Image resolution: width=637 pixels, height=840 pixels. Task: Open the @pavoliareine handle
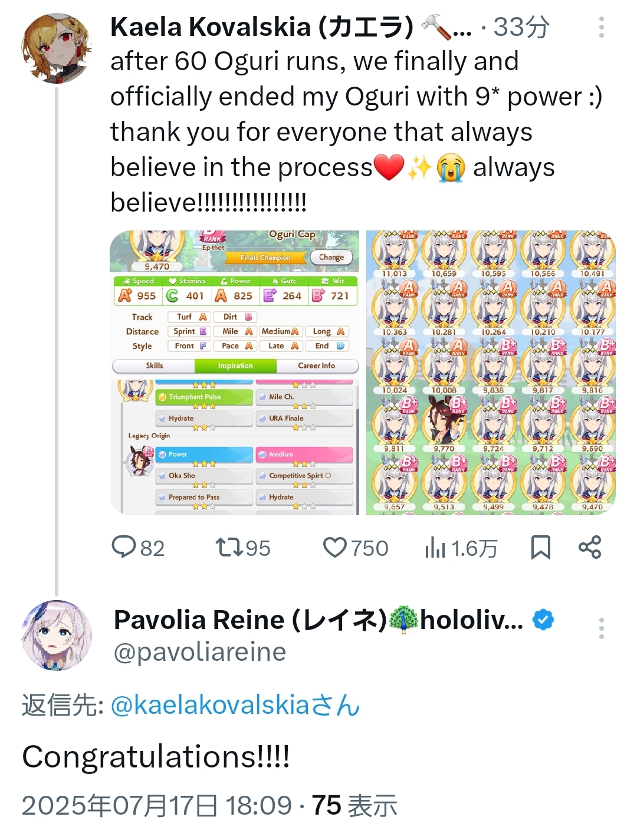coord(200,652)
